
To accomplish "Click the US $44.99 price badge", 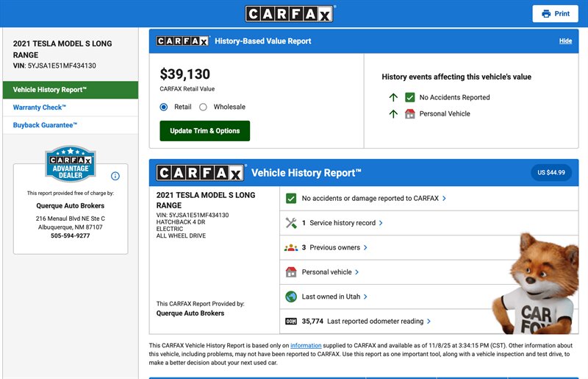I will pyautogui.click(x=551, y=173).
